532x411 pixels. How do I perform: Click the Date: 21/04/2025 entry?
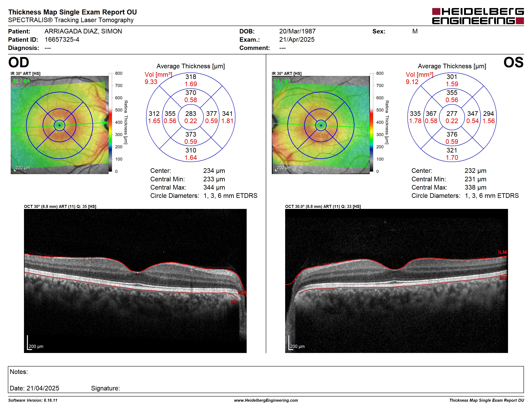point(34,388)
